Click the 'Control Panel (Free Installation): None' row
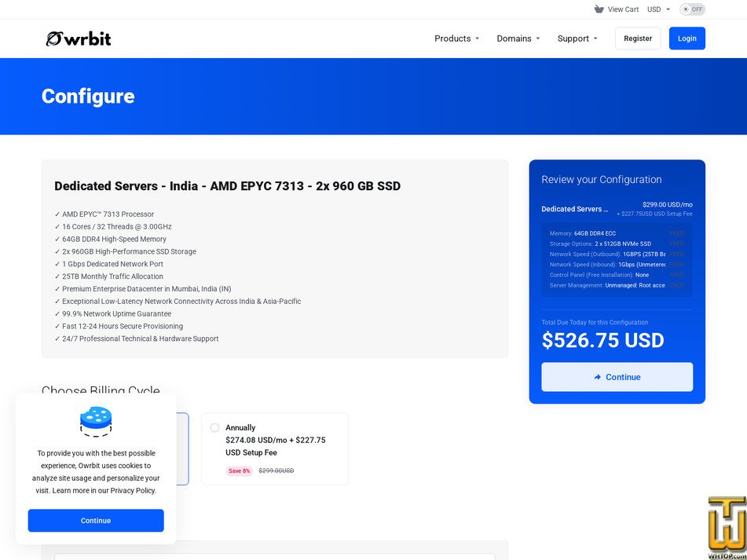The image size is (747, 560). (x=617, y=275)
